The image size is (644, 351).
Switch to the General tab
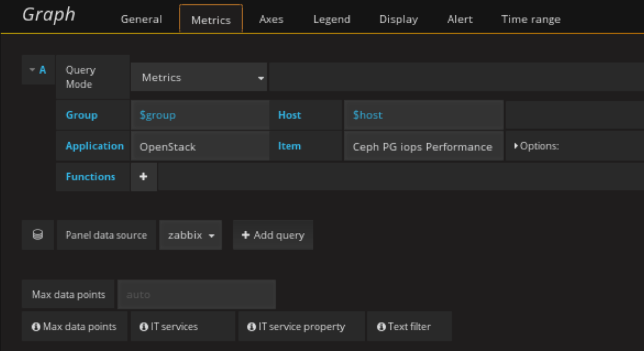coord(141,19)
